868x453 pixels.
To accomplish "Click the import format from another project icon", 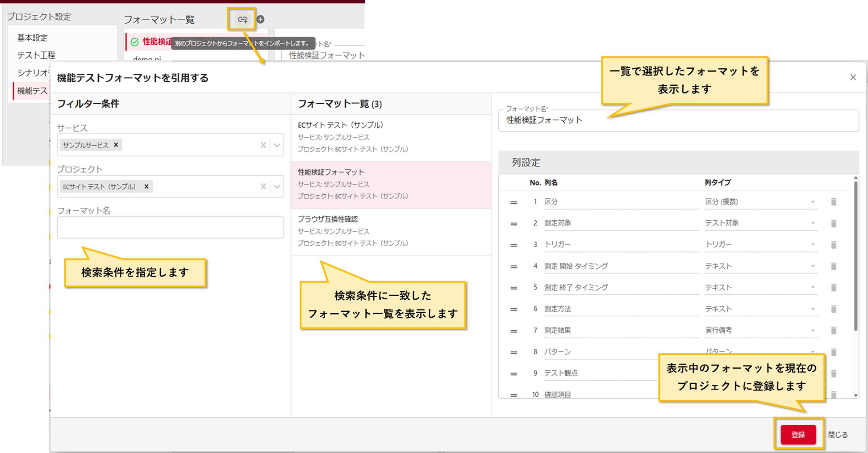I will point(242,19).
